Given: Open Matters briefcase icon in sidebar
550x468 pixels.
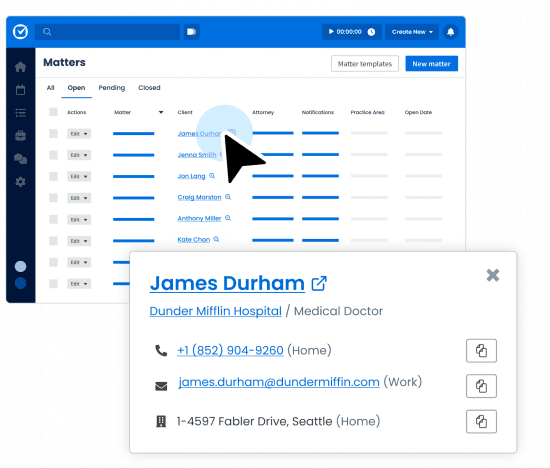Looking at the screenshot, I should coord(20,135).
